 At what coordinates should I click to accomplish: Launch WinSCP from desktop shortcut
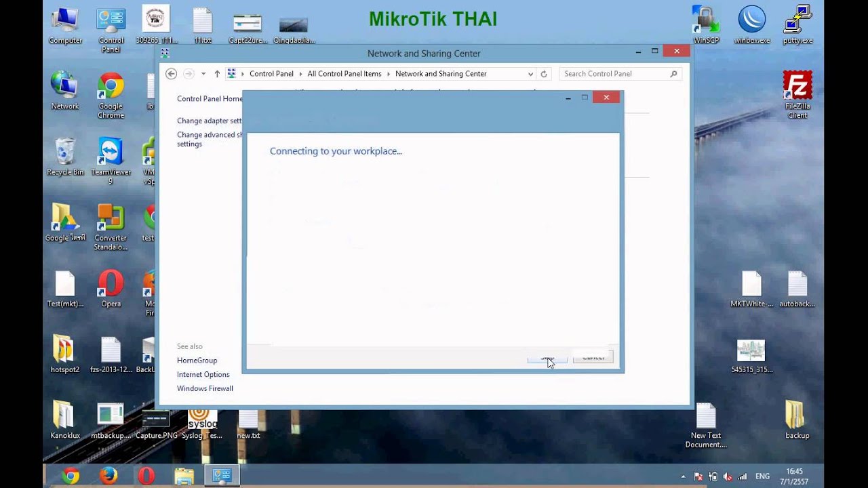click(706, 26)
